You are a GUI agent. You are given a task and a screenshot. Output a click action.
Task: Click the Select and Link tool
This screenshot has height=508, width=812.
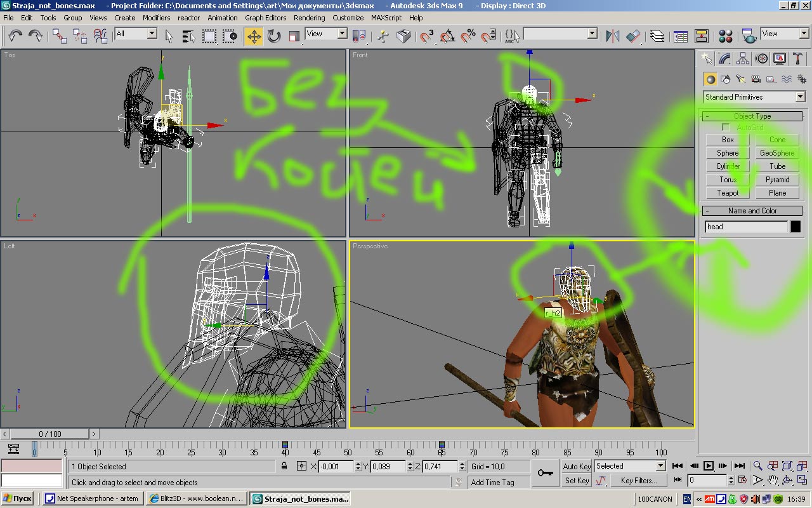point(59,36)
